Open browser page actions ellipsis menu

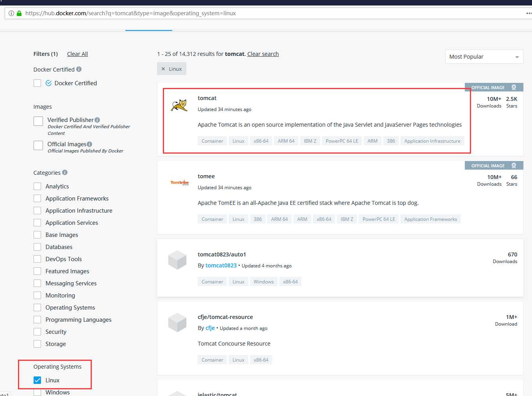click(x=528, y=13)
